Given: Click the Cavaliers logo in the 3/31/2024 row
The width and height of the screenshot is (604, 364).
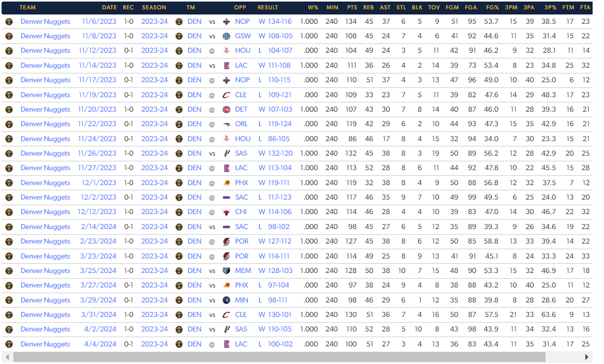Looking at the screenshot, I should [x=227, y=315].
